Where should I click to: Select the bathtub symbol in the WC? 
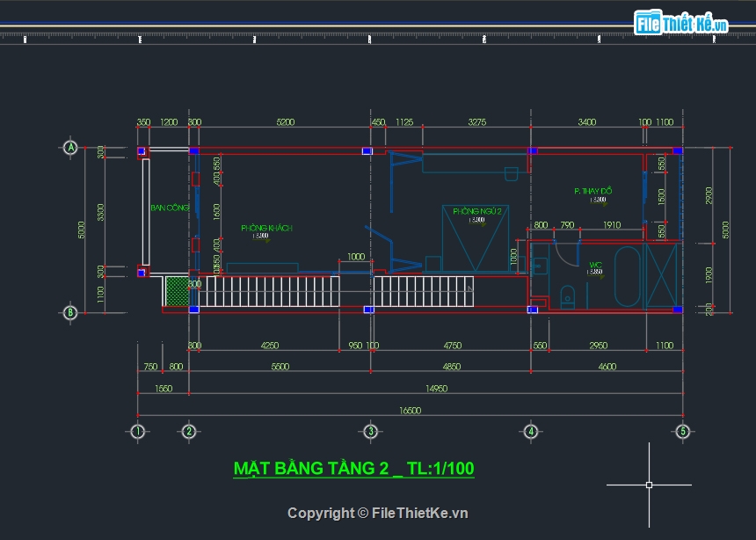628,276
